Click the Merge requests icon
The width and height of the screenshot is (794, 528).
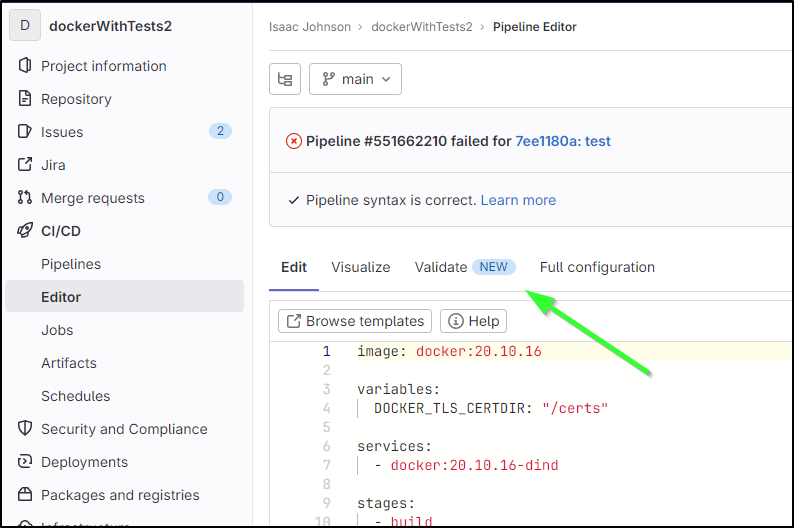point(25,197)
